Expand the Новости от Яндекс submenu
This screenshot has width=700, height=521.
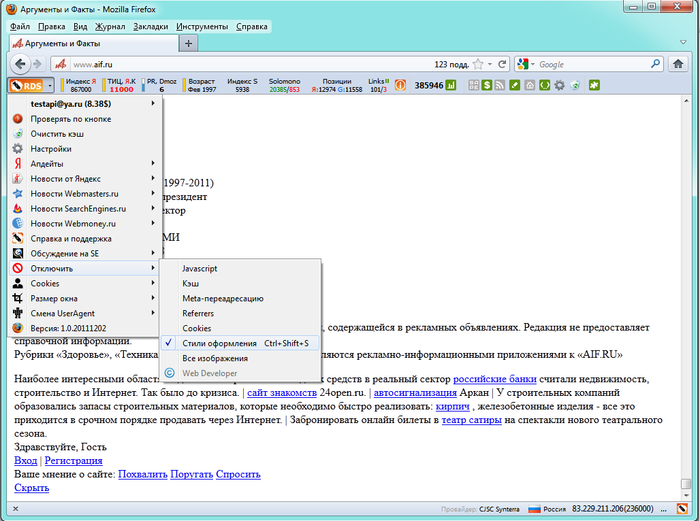[x=85, y=179]
